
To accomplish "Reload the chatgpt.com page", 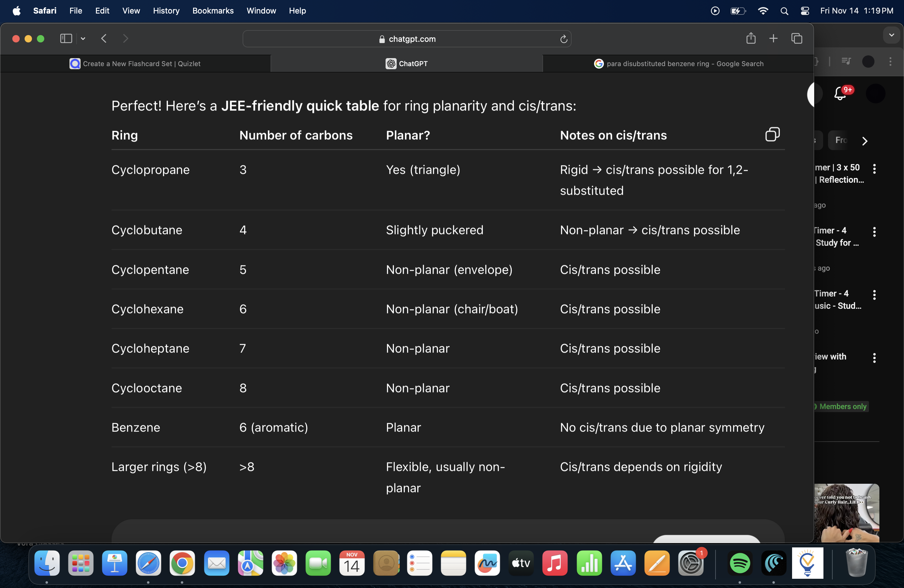I will (563, 39).
